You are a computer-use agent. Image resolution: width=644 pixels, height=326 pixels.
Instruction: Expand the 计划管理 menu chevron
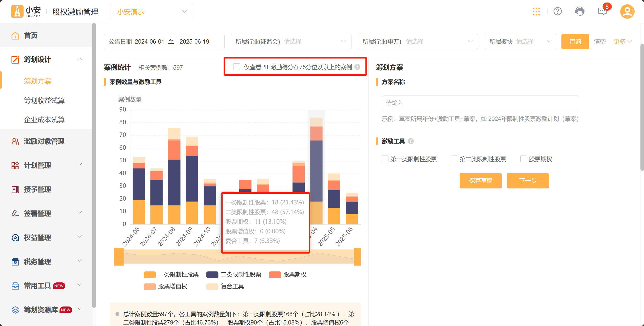[x=80, y=165]
